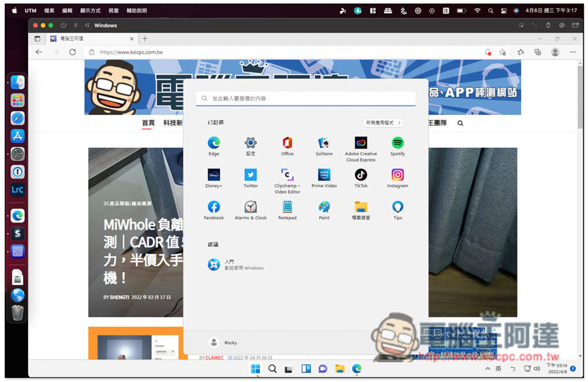Select the 首頁 tab on website
Image resolution: width=588 pixels, height=382 pixels.
[x=148, y=123]
